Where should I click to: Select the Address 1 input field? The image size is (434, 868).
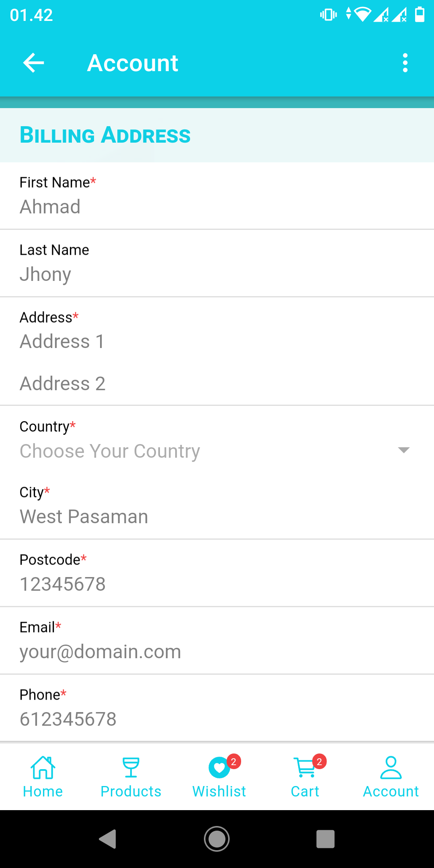point(217,342)
